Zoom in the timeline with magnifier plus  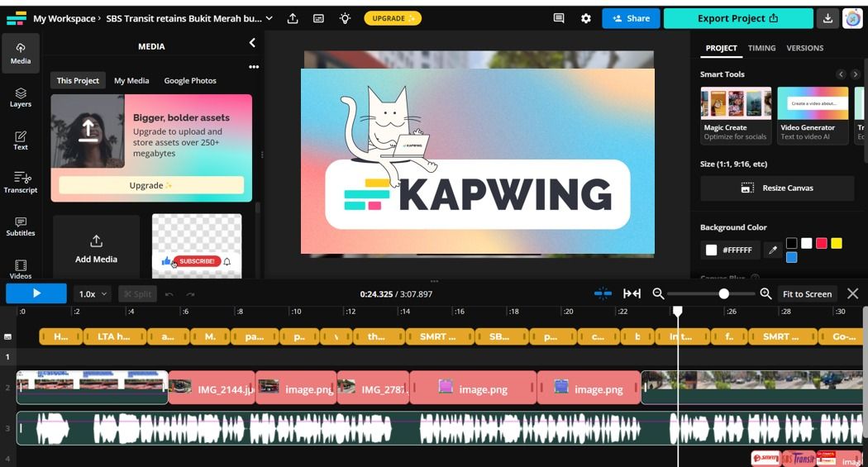click(765, 293)
